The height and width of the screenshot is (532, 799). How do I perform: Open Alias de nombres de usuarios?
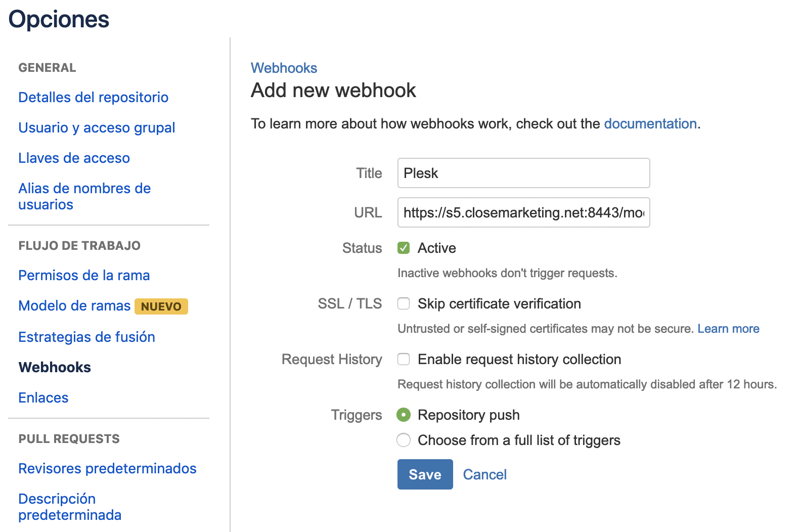pyautogui.click(x=84, y=196)
